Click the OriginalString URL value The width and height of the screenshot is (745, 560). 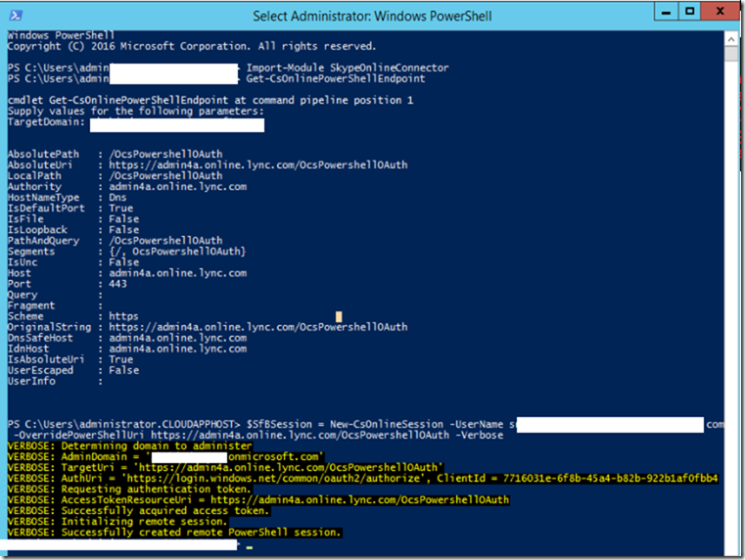point(258,327)
